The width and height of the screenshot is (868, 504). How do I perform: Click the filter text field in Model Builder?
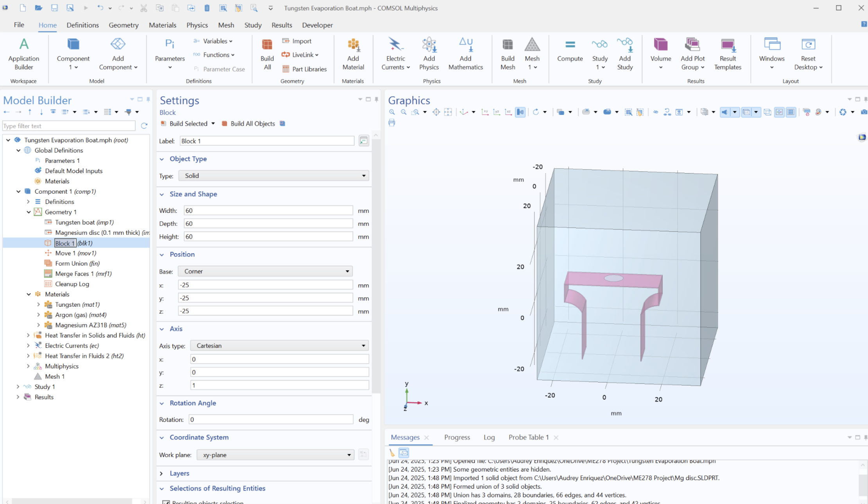(x=68, y=125)
